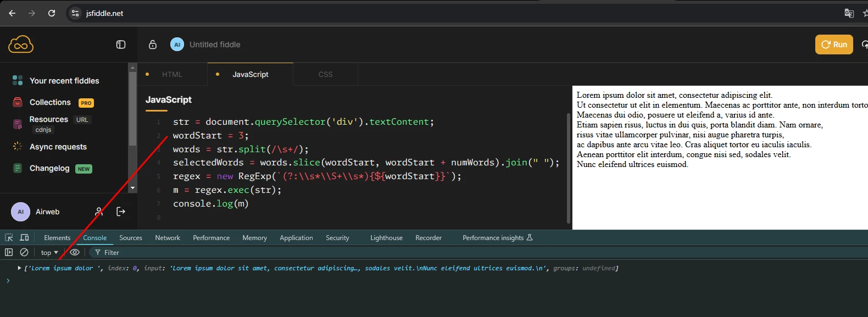The width and height of the screenshot is (868, 317).
Task: Click the browser back arrow
Action: click(12, 13)
